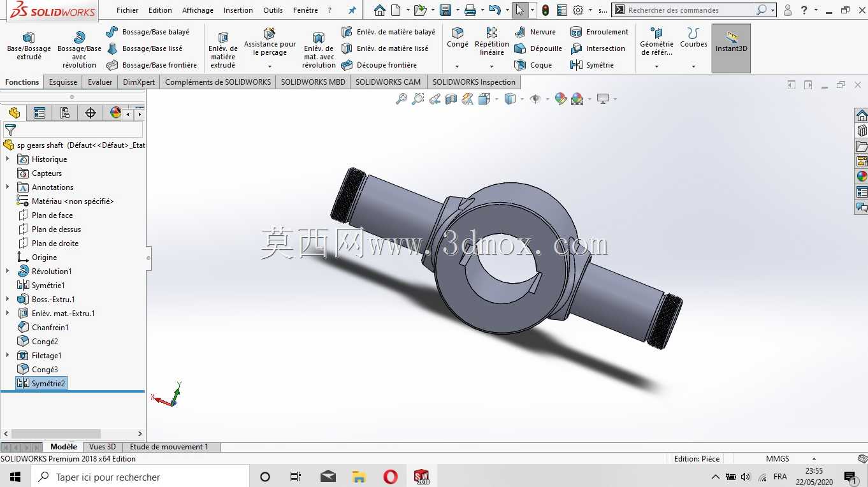Open FeatureManager design tree tab
This screenshot has height=487, width=868.
pos(14,113)
